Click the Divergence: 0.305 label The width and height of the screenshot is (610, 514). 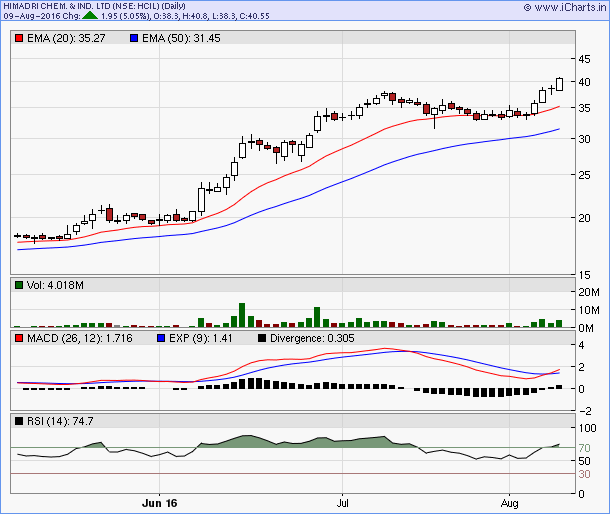coord(312,338)
